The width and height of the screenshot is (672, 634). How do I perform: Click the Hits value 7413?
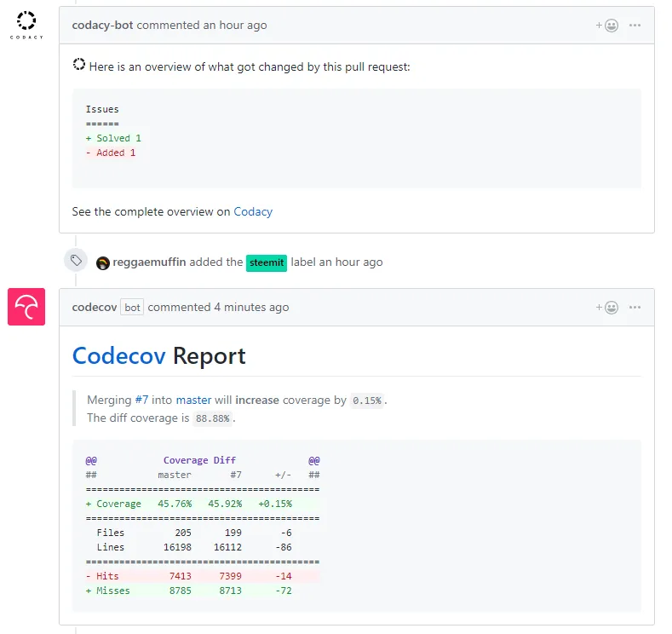(181, 576)
